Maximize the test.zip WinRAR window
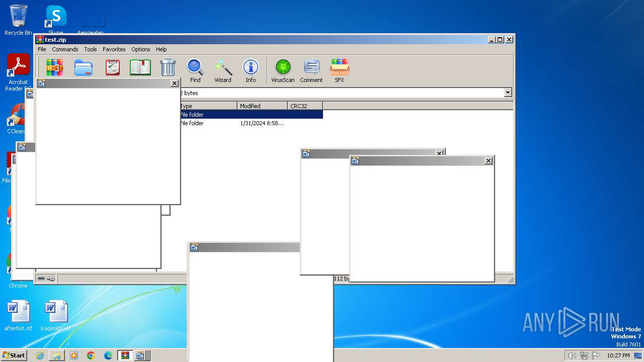The width and height of the screenshot is (644, 362). (x=500, y=39)
